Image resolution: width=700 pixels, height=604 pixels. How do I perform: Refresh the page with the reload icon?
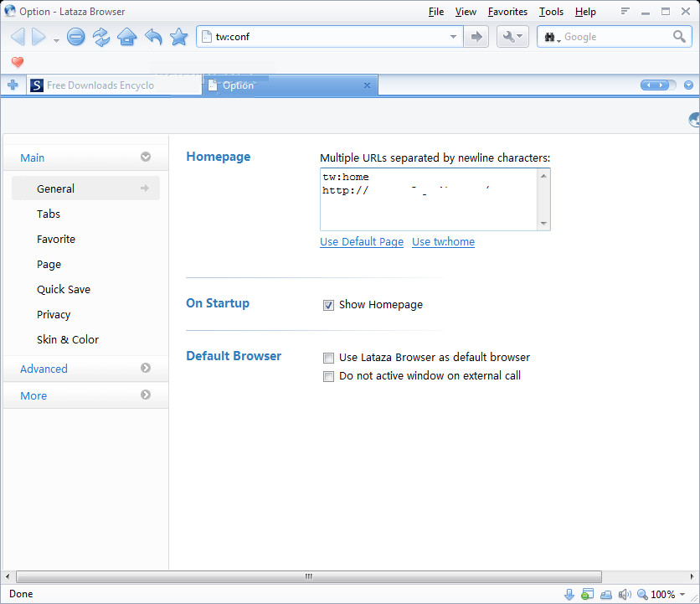tap(101, 37)
